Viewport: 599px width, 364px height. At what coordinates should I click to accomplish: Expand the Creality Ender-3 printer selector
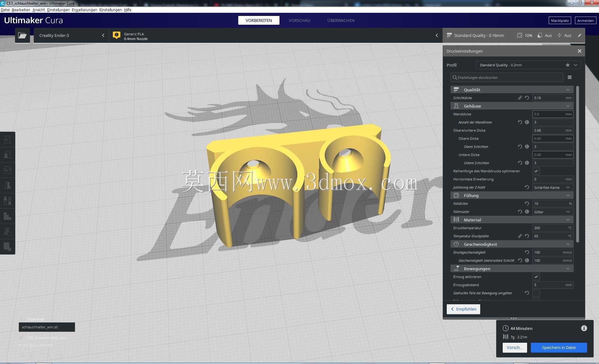[71, 35]
